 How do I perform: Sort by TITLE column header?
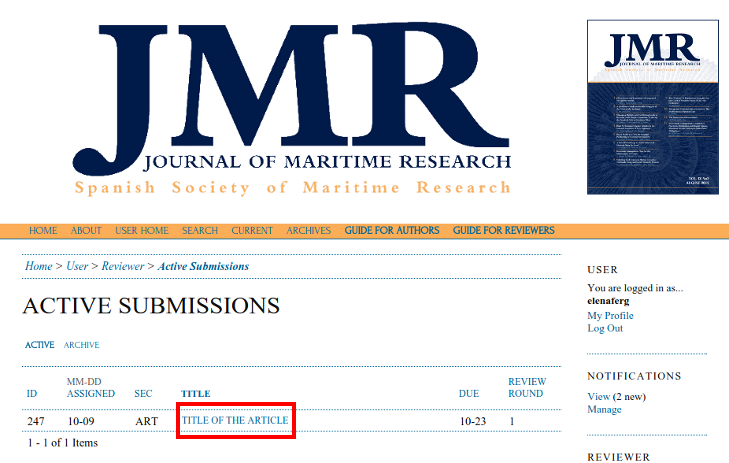tap(196, 394)
